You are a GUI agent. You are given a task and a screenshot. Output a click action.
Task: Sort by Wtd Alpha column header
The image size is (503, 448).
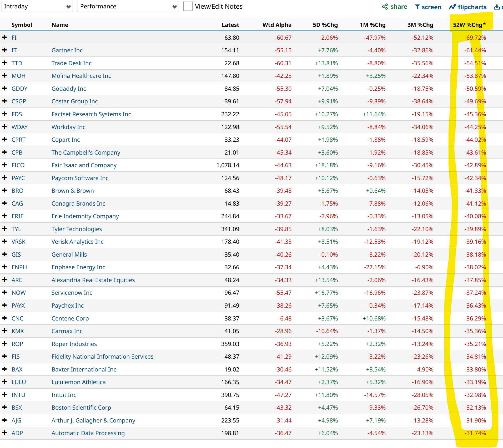pyautogui.click(x=277, y=25)
